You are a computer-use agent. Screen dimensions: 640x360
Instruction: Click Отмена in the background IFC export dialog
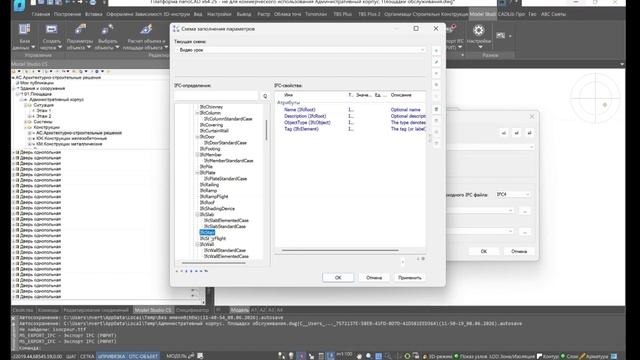(x=519, y=251)
